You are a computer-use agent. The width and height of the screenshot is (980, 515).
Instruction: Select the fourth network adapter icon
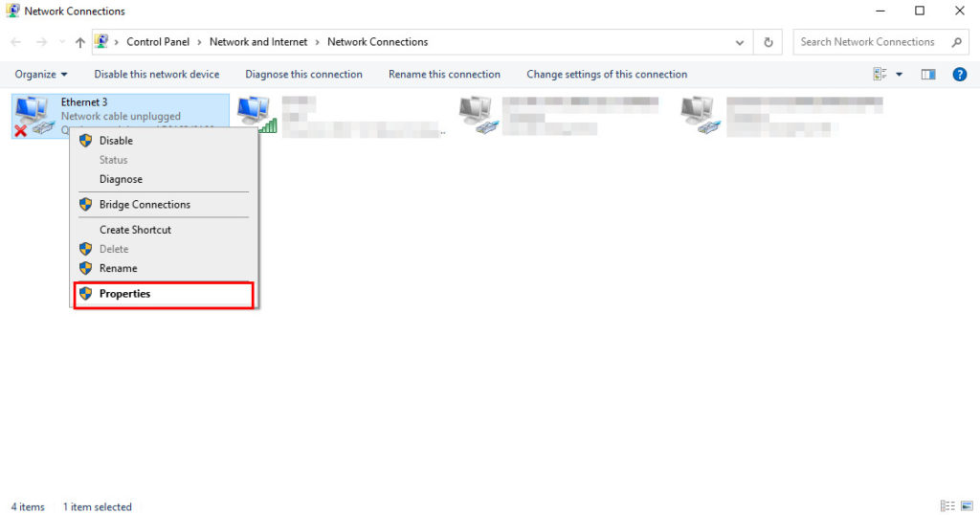pos(700,115)
